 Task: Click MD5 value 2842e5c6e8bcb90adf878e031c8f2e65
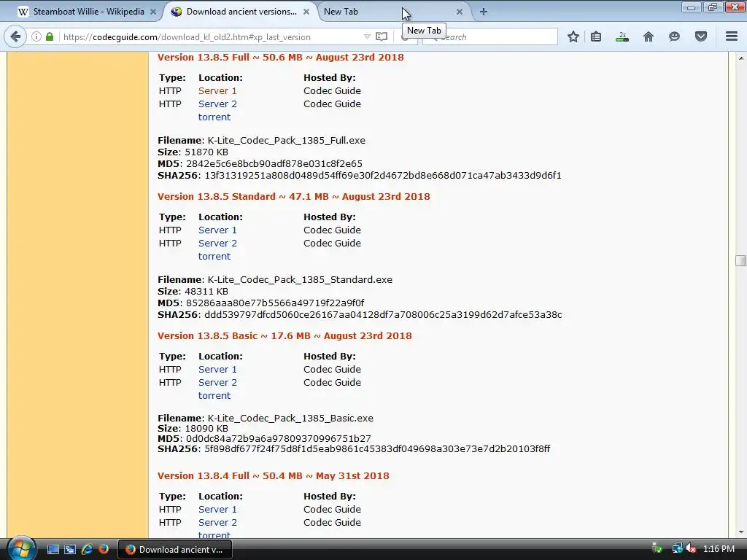coord(274,164)
